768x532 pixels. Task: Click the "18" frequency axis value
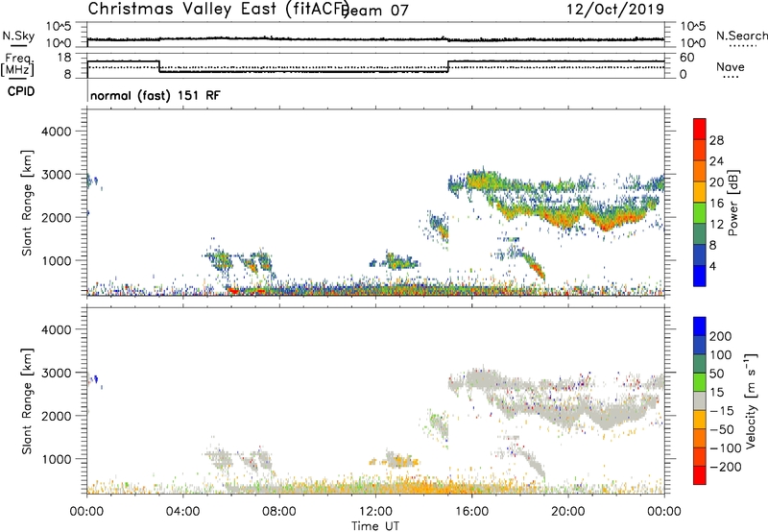pos(63,58)
